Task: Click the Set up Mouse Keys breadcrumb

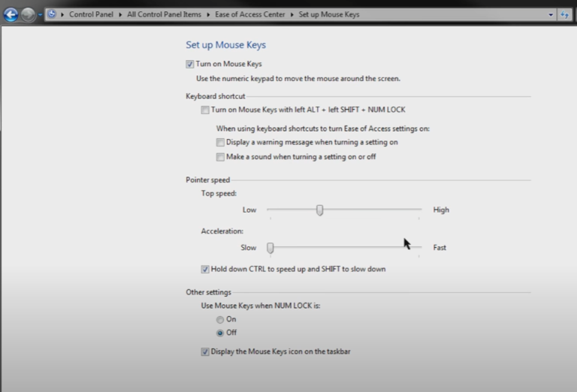Action: pyautogui.click(x=328, y=14)
